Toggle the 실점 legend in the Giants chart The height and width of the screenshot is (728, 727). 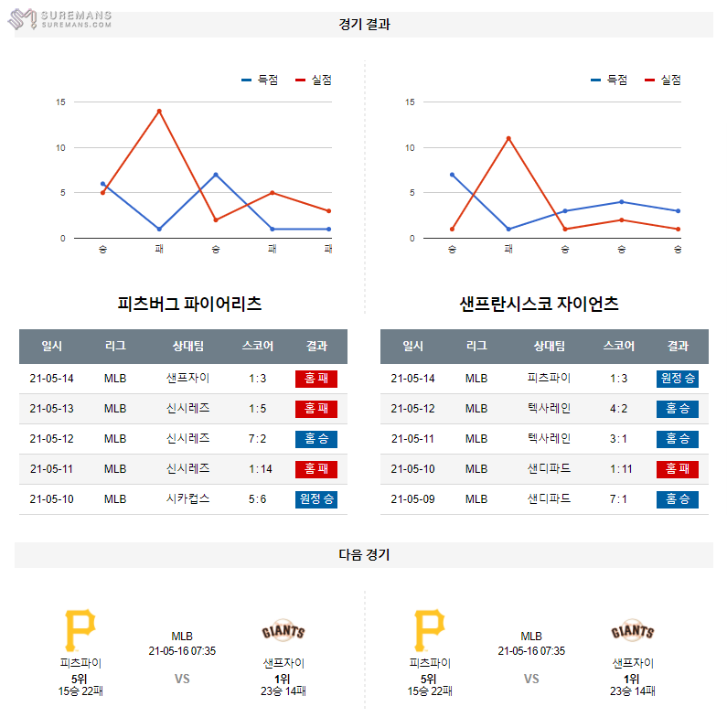click(663, 80)
